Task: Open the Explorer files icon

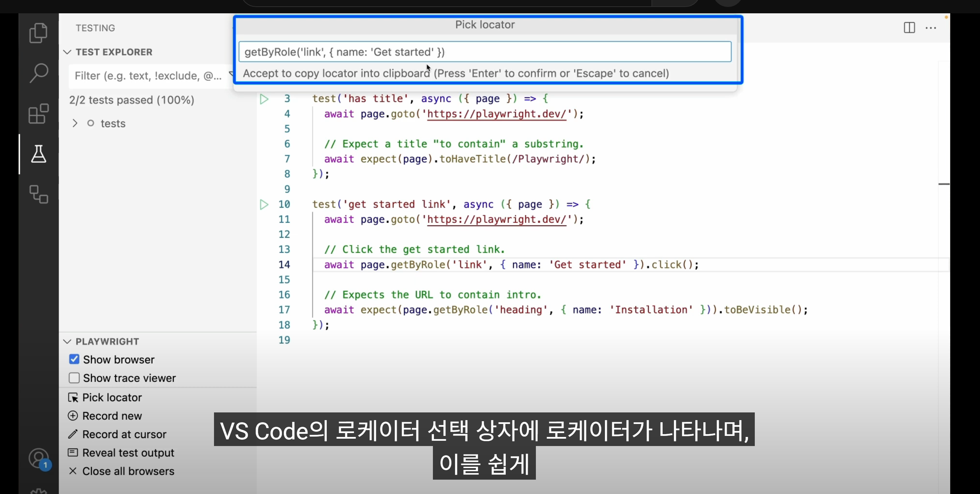Action: (39, 33)
